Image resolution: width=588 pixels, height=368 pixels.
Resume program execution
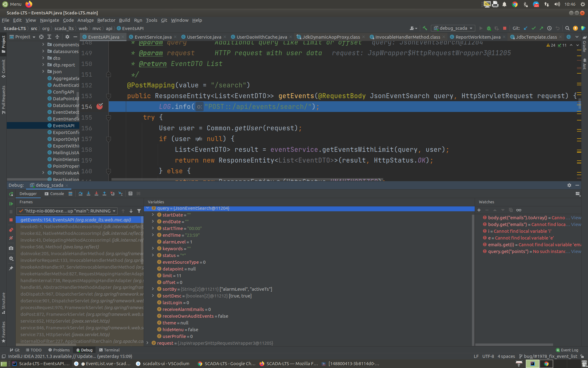pyautogui.click(x=11, y=203)
